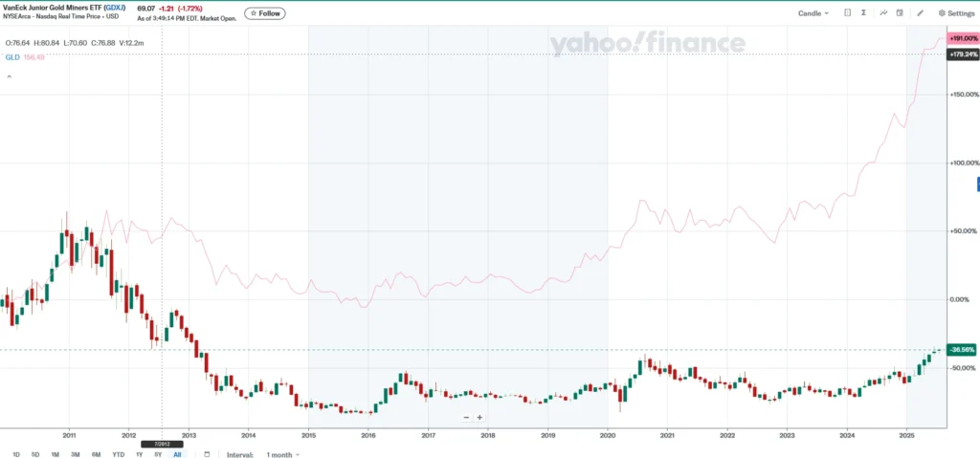Viewport: 980px width, 458px height.
Task: Click the comparison line chart icon
Action: (884, 13)
